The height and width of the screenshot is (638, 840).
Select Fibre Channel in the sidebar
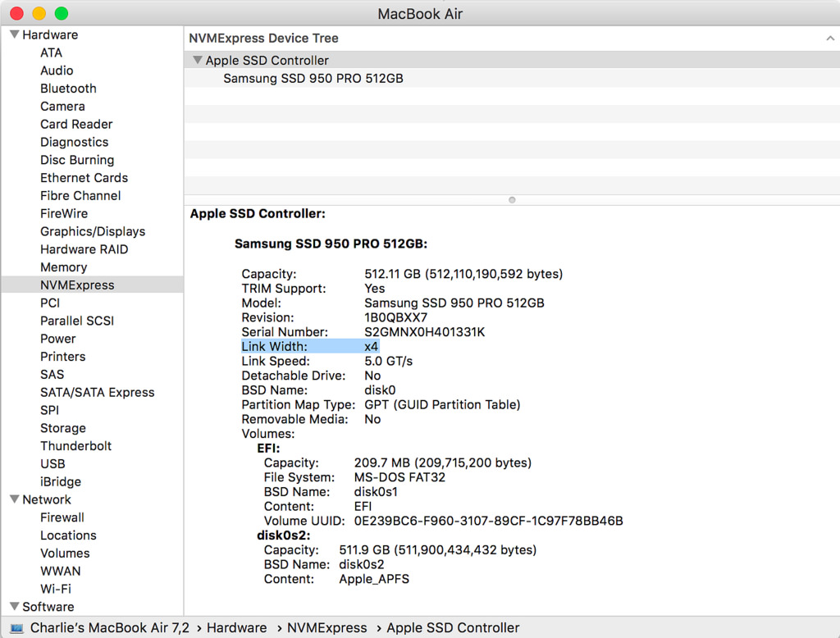(81, 195)
